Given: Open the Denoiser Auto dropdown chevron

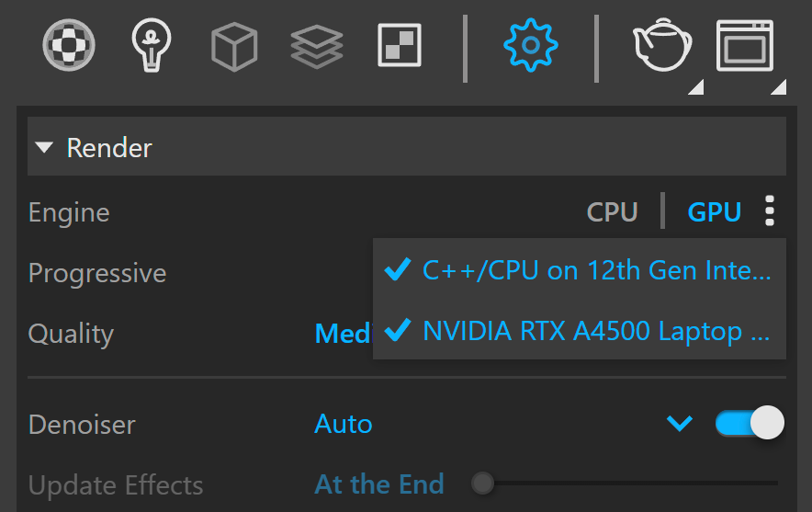Looking at the screenshot, I should coord(680,424).
